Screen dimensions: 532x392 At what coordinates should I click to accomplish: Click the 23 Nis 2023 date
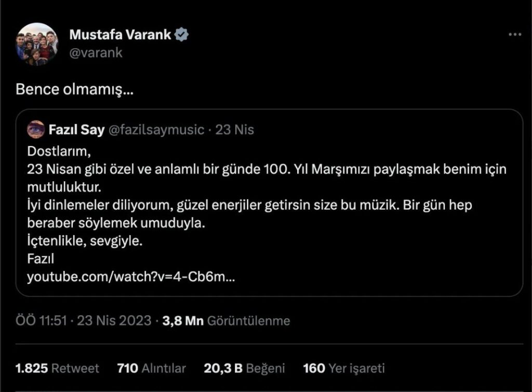114,320
